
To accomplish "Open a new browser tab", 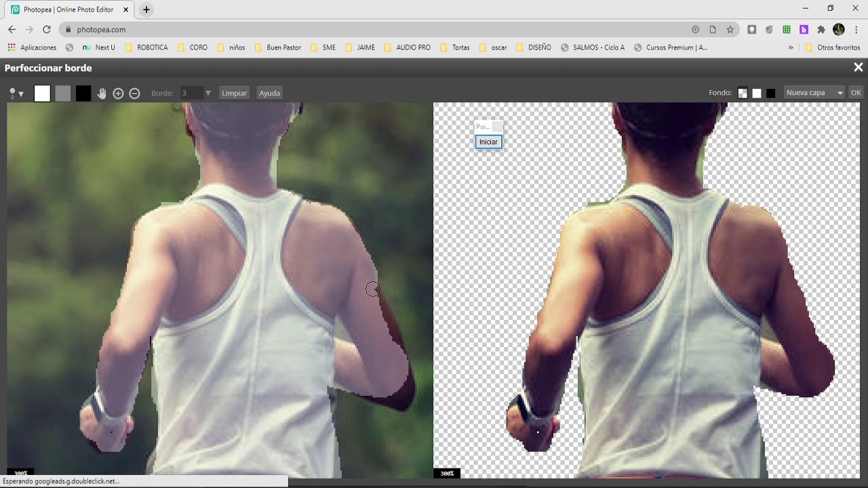I will click(x=146, y=9).
